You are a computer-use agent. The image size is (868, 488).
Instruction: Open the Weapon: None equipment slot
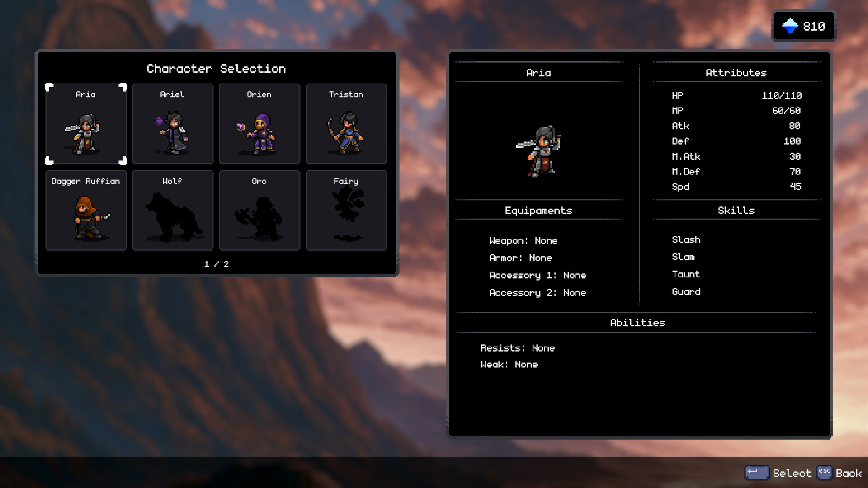[524, 240]
